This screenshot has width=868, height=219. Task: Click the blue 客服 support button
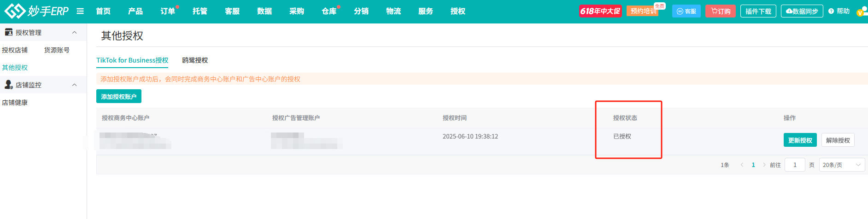pyautogui.click(x=686, y=11)
